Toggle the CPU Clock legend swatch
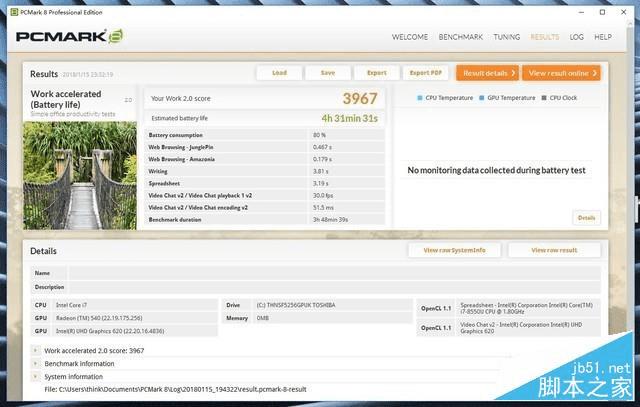This screenshot has height=407, width=640. click(544, 98)
